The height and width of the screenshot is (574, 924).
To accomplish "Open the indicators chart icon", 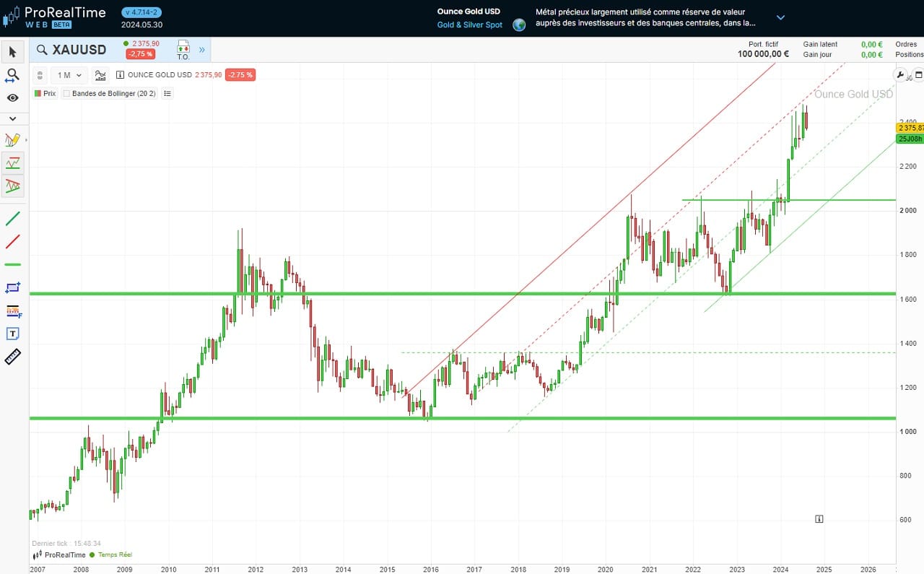I will pos(100,75).
